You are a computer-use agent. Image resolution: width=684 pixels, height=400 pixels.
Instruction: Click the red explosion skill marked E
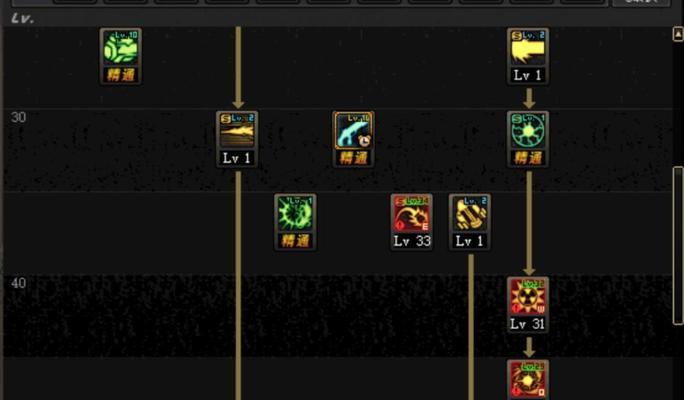[x=411, y=213]
